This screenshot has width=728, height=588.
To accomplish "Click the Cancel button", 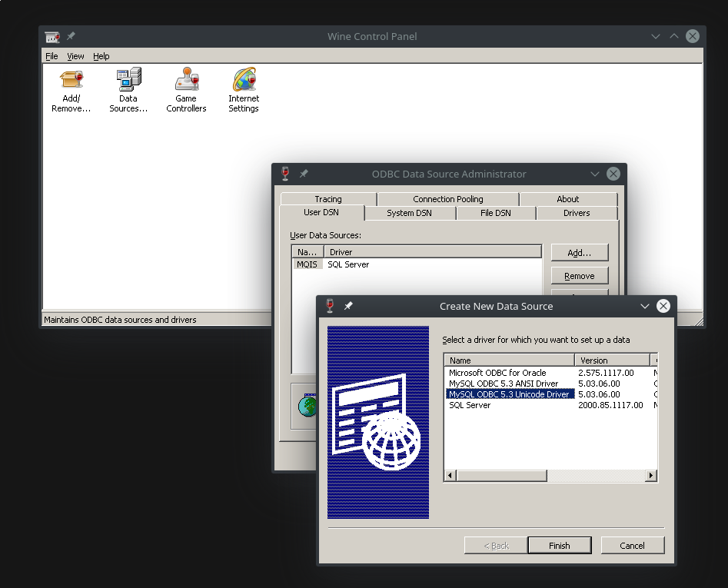I will point(633,546).
